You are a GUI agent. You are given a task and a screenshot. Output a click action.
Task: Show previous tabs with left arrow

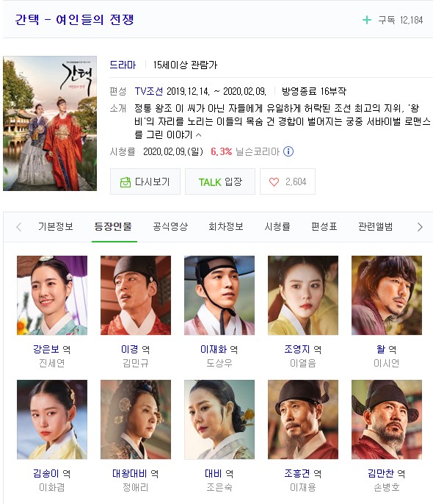point(18,227)
